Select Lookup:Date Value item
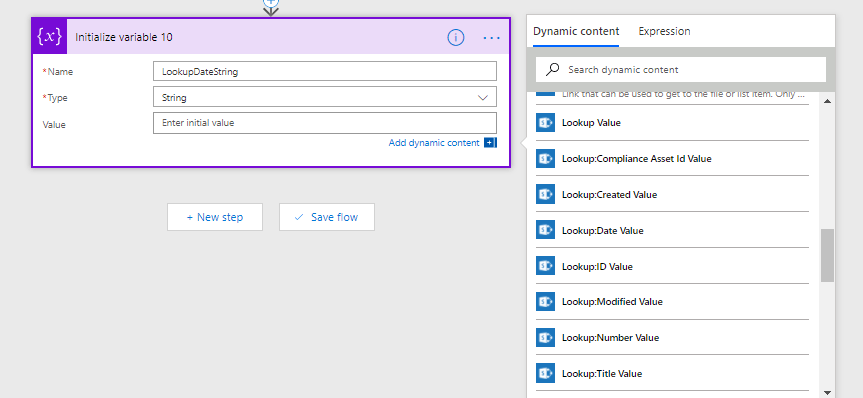863x398 pixels. click(672, 230)
